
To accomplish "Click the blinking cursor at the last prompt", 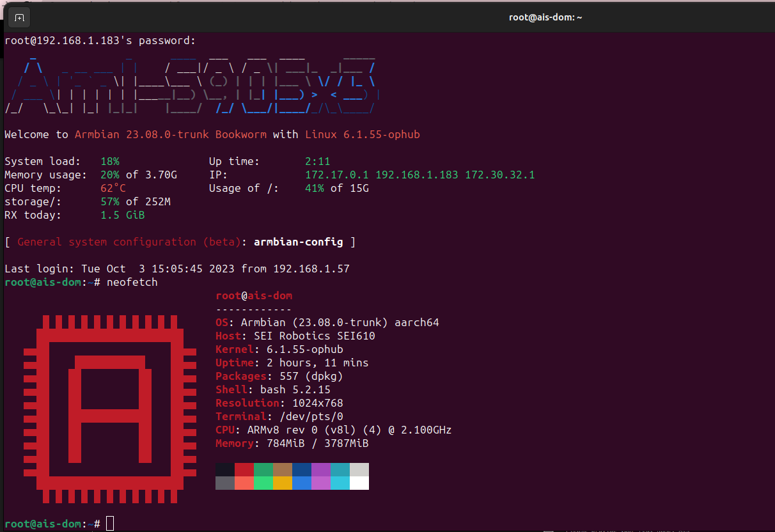I will pos(110,523).
